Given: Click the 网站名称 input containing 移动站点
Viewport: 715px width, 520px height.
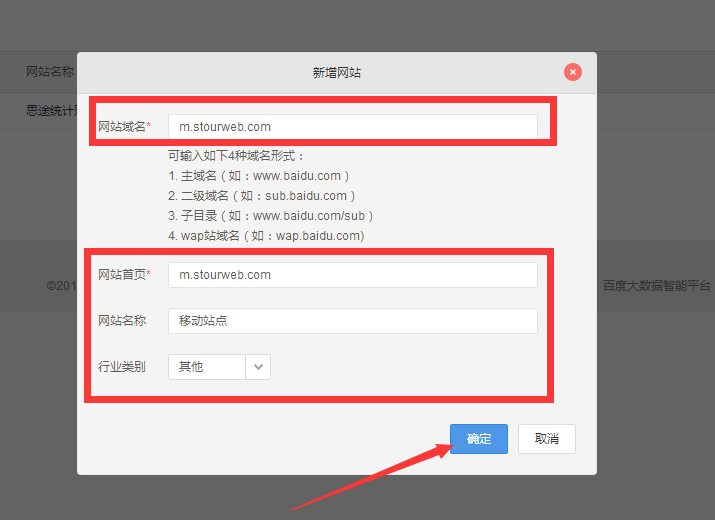Looking at the screenshot, I should coord(352,321).
